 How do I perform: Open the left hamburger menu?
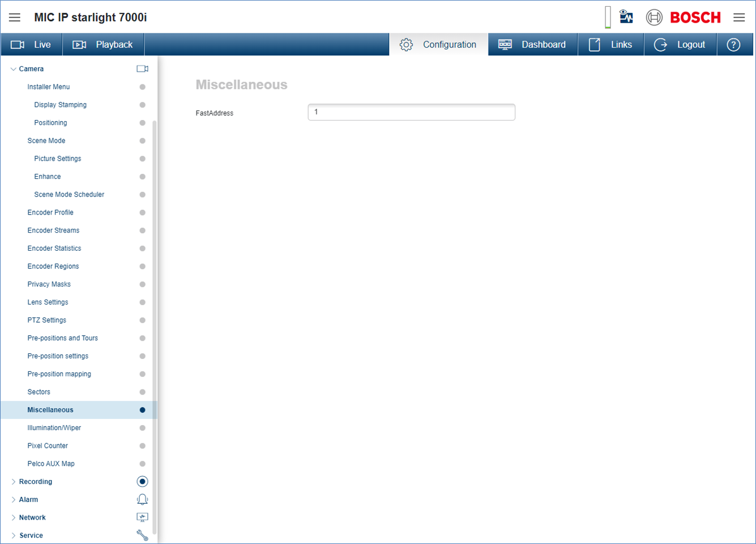pos(15,18)
